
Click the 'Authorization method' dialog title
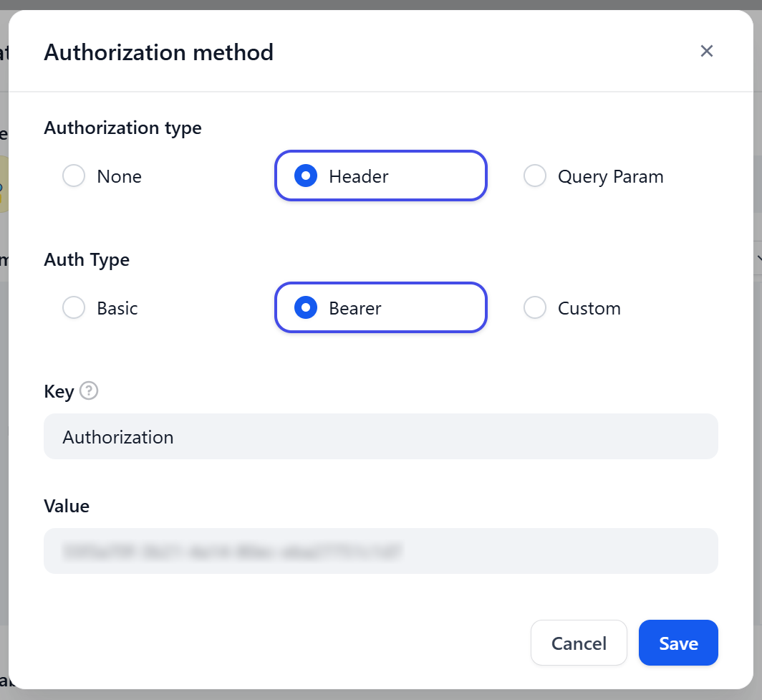158,52
